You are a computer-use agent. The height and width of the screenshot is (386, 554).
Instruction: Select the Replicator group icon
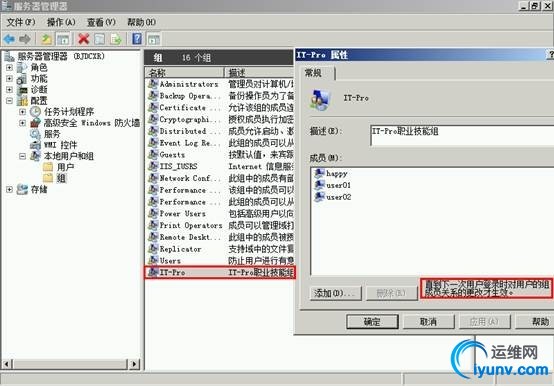pyautogui.click(x=153, y=249)
